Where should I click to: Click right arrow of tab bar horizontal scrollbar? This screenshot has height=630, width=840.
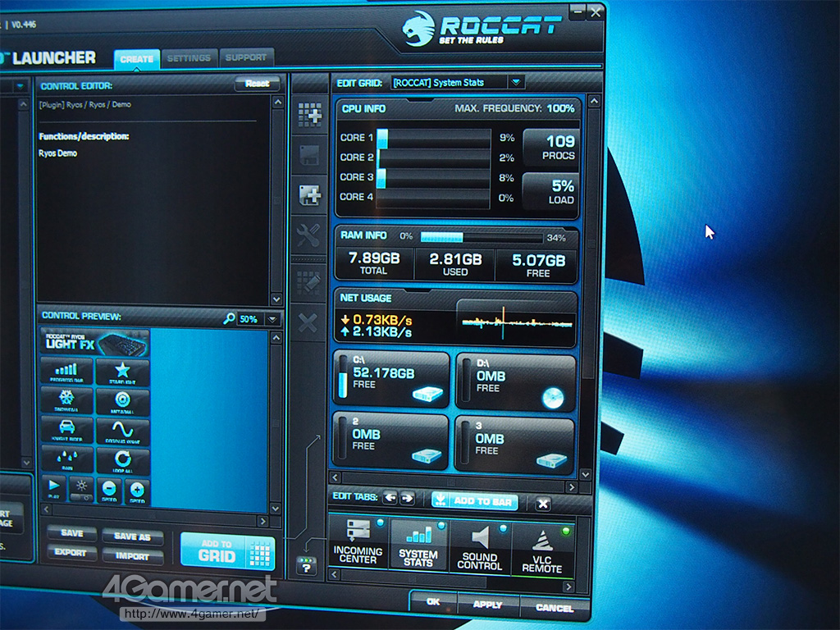point(568,587)
